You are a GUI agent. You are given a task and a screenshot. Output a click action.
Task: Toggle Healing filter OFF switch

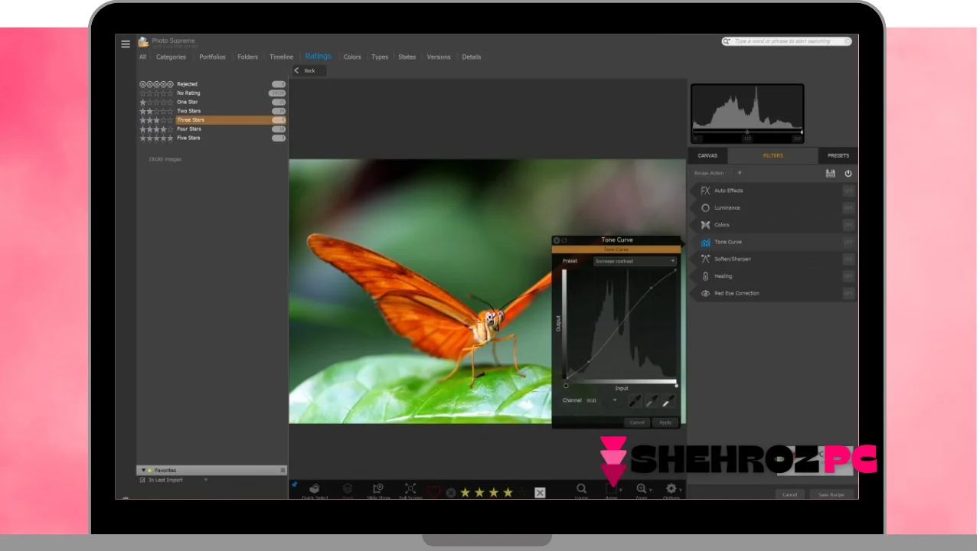[x=848, y=276]
